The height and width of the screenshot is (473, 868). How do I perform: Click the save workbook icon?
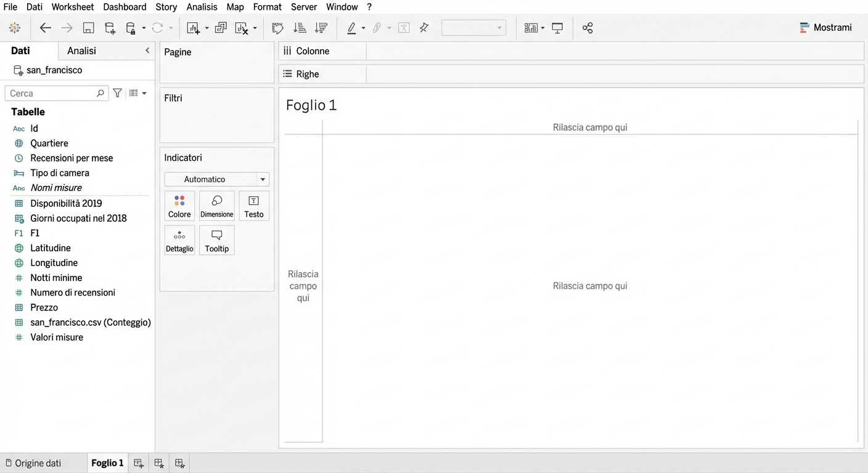[x=88, y=28]
